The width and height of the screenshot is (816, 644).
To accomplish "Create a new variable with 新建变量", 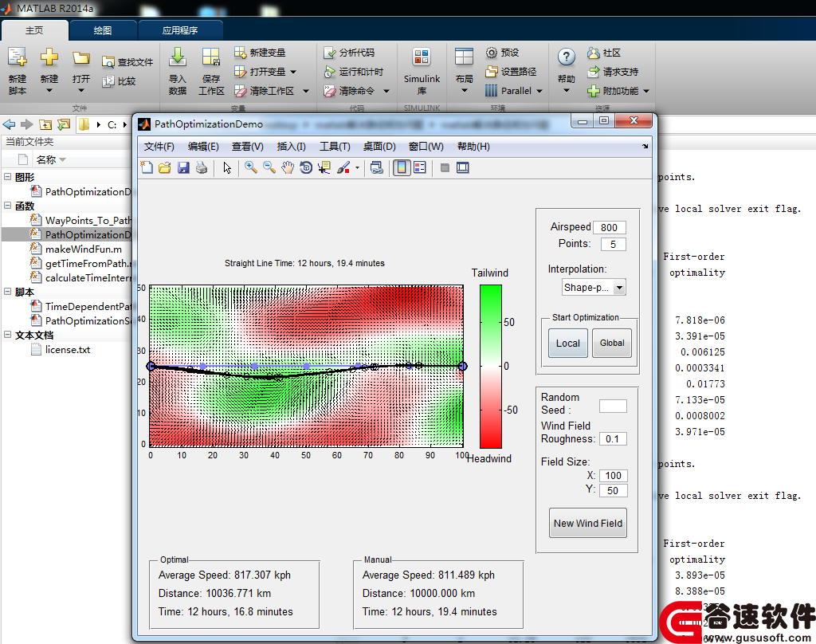I will tap(260, 53).
